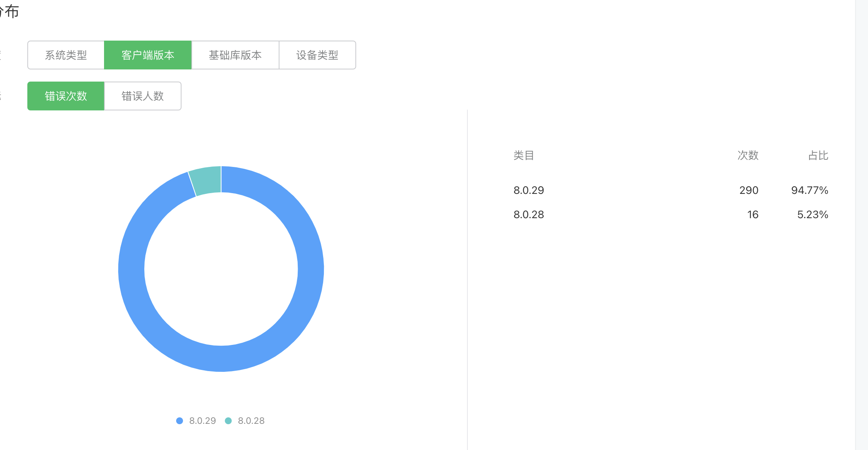Click the blue 8.0.29 legend dot

(x=180, y=421)
